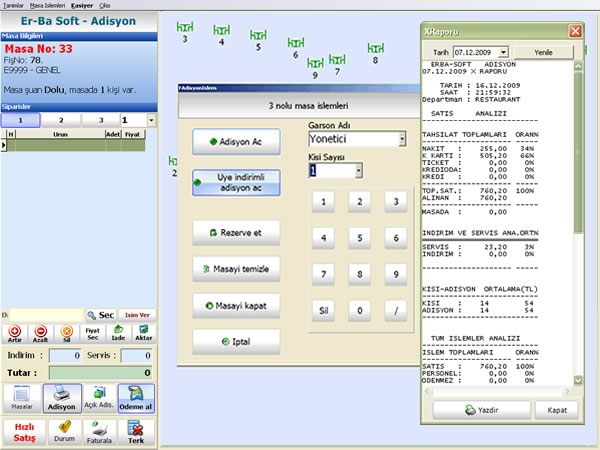Click numpad key 0
This screenshot has height=450, width=600.
[x=360, y=311]
